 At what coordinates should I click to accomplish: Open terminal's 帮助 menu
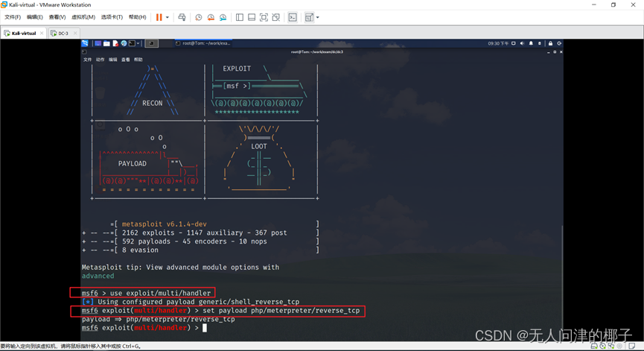[x=138, y=60]
